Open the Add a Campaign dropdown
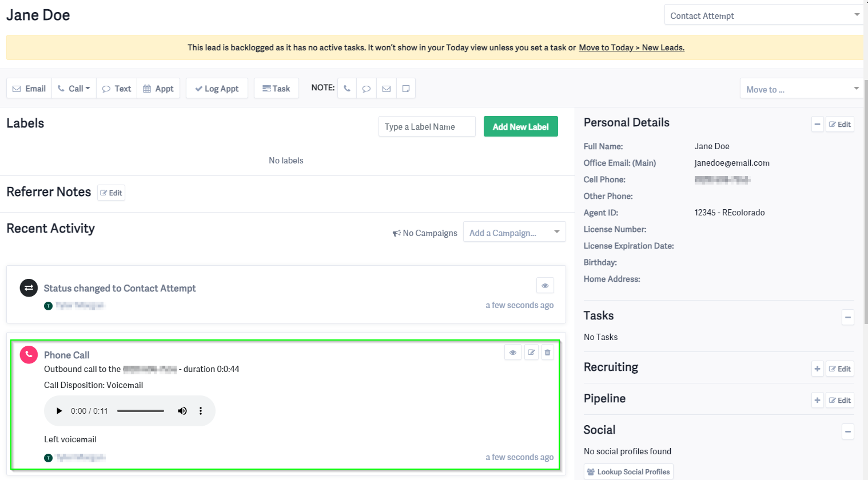 pyautogui.click(x=515, y=232)
